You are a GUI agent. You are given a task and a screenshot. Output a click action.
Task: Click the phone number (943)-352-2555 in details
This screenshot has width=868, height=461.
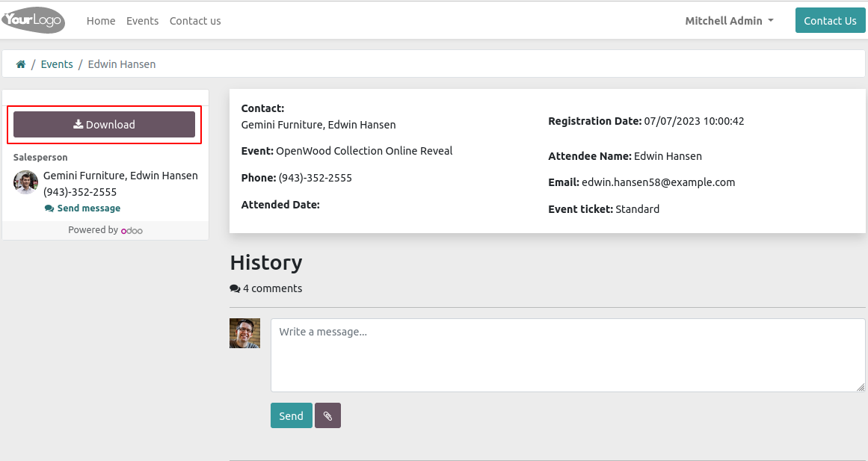pyautogui.click(x=315, y=178)
